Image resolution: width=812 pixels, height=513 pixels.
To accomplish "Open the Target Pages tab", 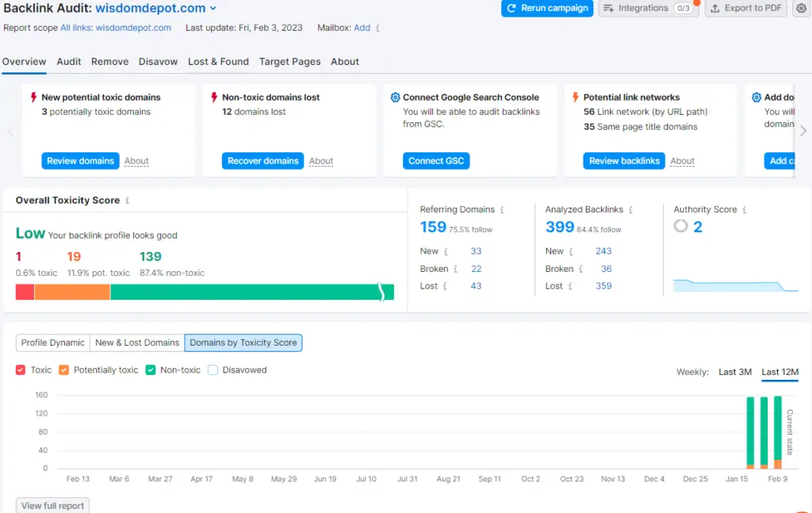I will [x=290, y=62].
